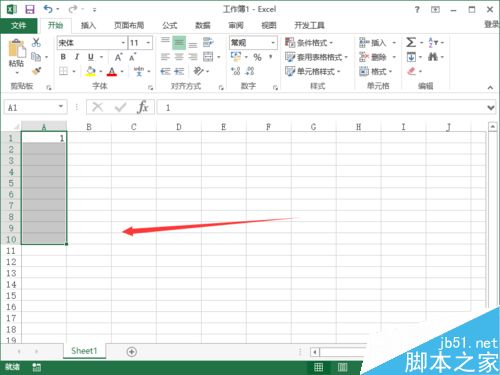Align text to the left

(165, 57)
